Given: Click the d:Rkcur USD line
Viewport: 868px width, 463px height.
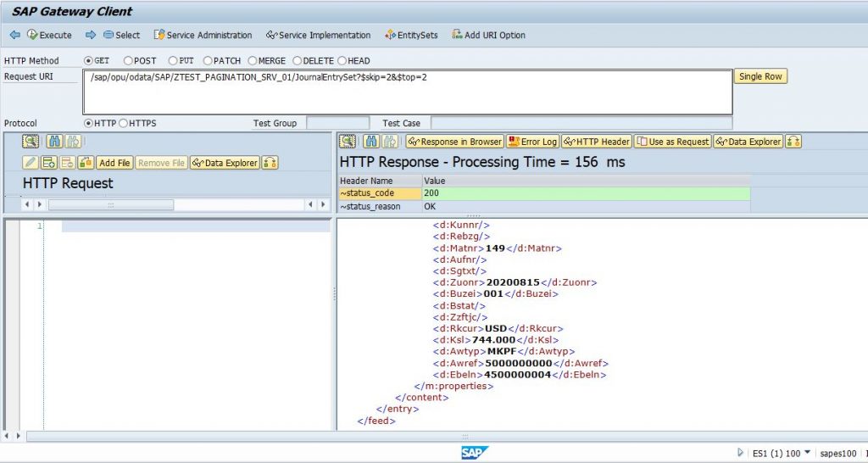Looking at the screenshot, I should (498, 328).
